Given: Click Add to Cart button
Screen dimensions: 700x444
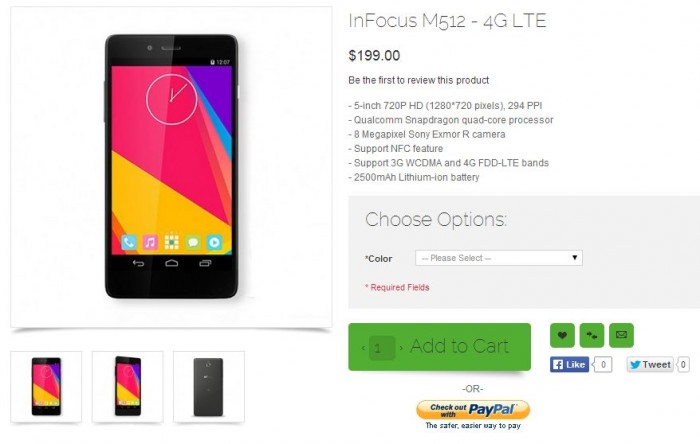Looking at the screenshot, I should click(460, 346).
